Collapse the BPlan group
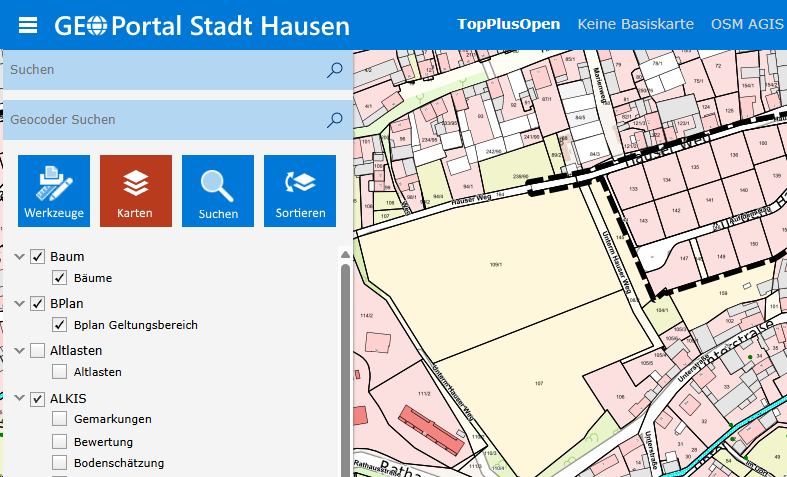The width and height of the screenshot is (787, 477). (x=20, y=303)
